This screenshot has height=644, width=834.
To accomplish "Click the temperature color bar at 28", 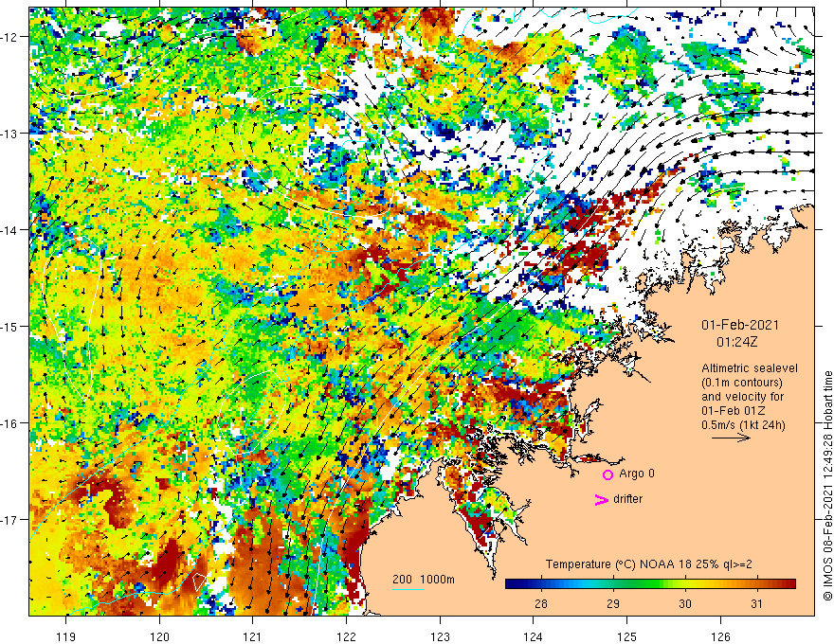I will click(x=541, y=584).
